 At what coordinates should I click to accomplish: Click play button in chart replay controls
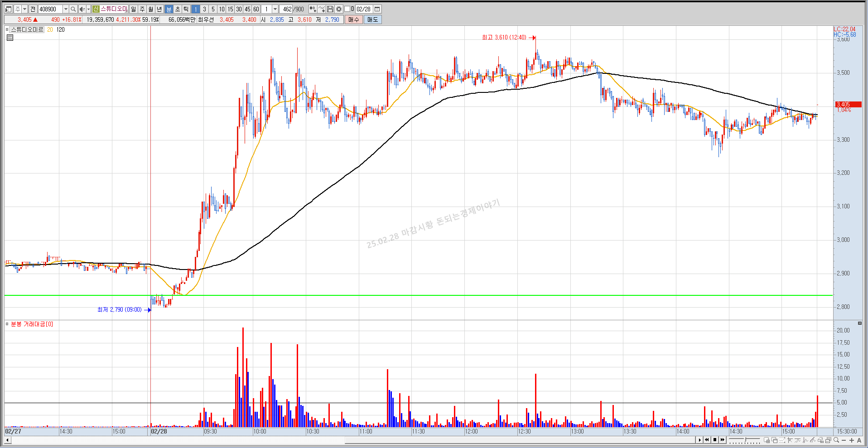[699, 440]
